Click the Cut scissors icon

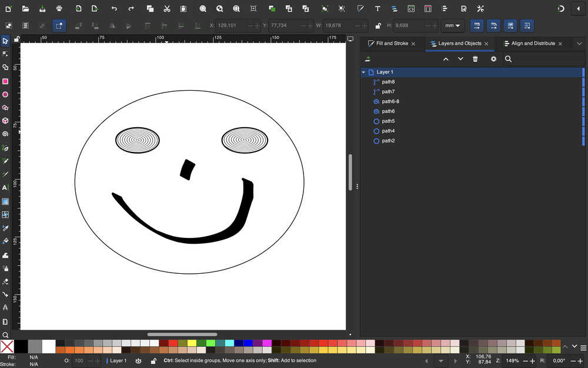pos(167,9)
